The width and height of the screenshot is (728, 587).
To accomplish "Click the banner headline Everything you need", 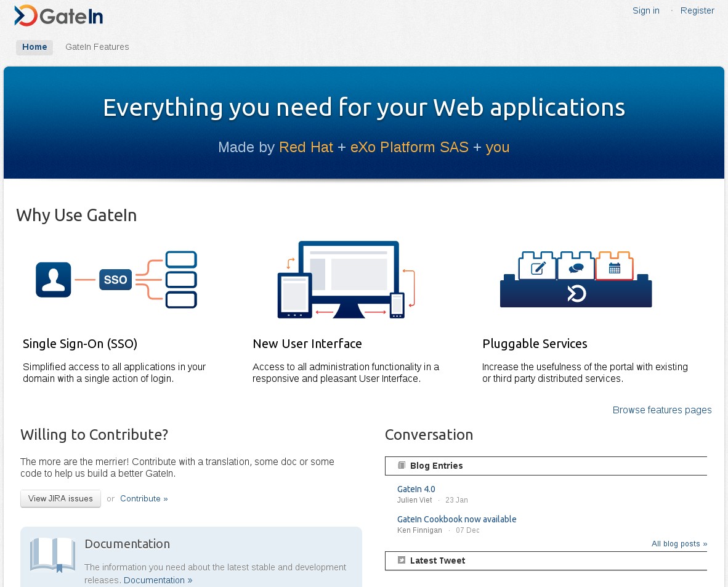I will 364,108.
